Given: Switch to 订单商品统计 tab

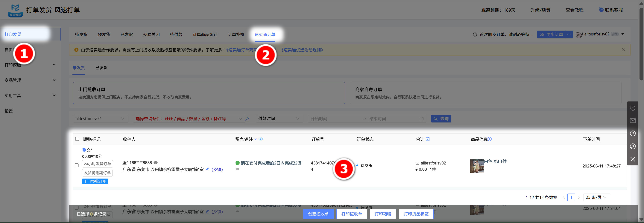Looking at the screenshot, I should pos(205,35).
